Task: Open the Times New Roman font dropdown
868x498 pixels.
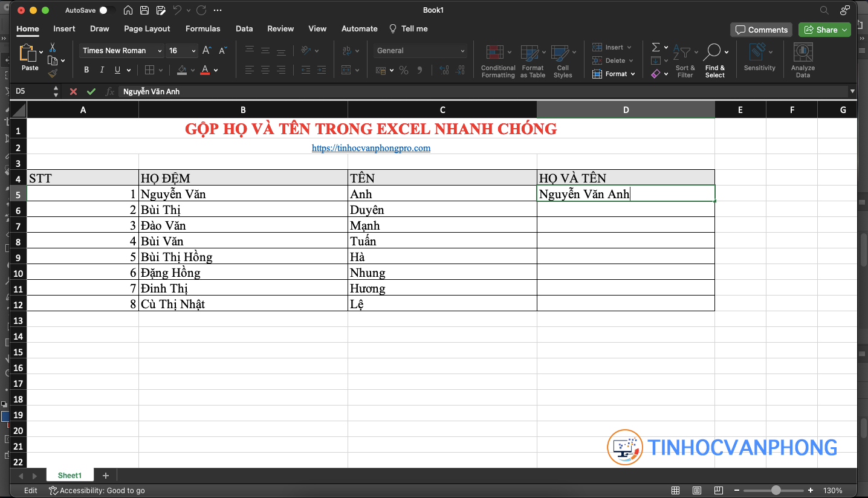Action: click(160, 51)
